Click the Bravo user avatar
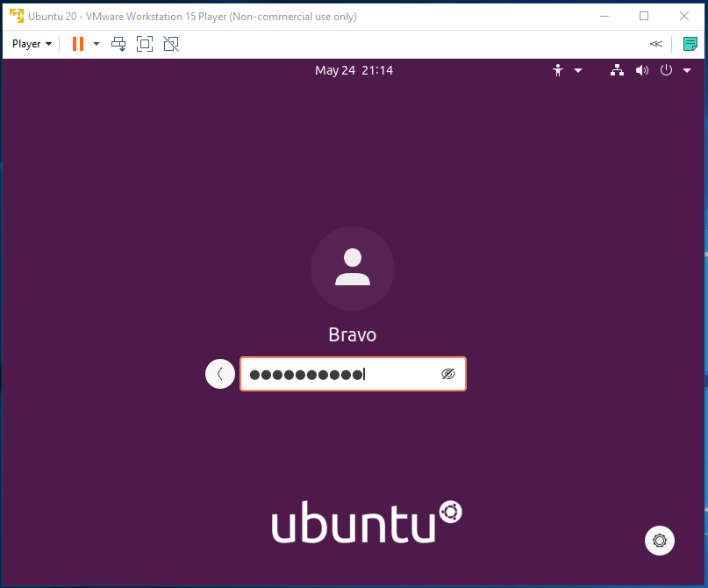The image size is (708, 588). point(352,269)
